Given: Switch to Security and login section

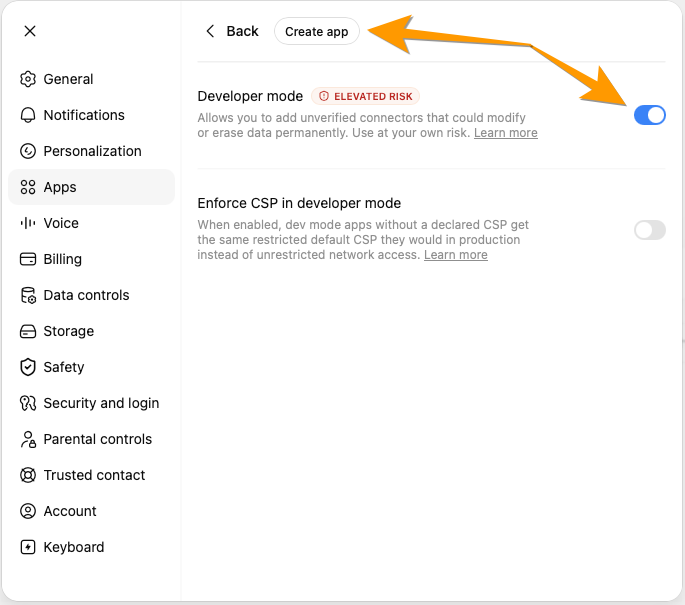Looking at the screenshot, I should (x=92, y=403).
